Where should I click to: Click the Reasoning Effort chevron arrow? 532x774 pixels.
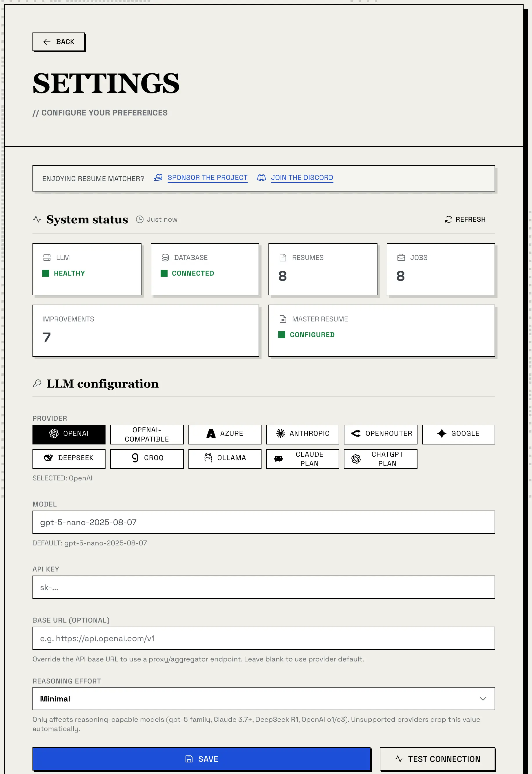click(x=483, y=699)
